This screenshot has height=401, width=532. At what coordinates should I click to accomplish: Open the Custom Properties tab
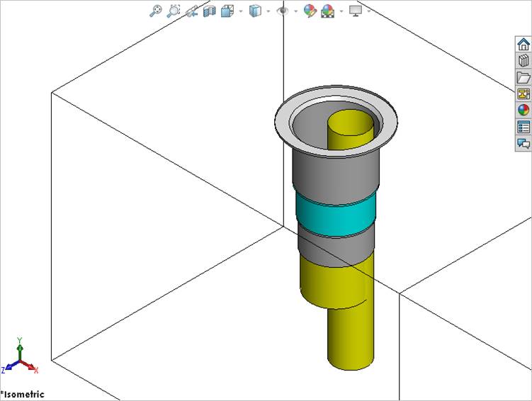tap(523, 127)
